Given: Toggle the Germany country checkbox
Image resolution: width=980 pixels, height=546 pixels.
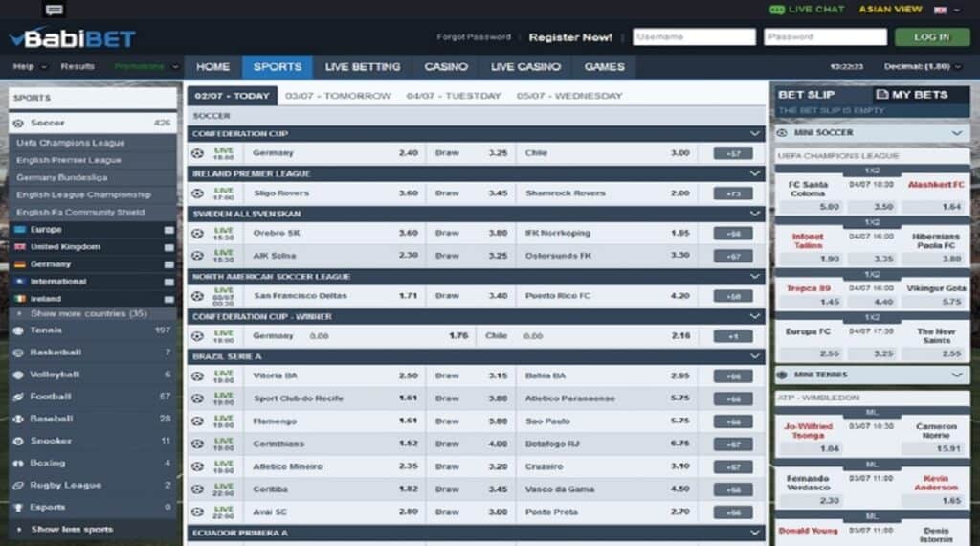Looking at the screenshot, I should coord(168,264).
